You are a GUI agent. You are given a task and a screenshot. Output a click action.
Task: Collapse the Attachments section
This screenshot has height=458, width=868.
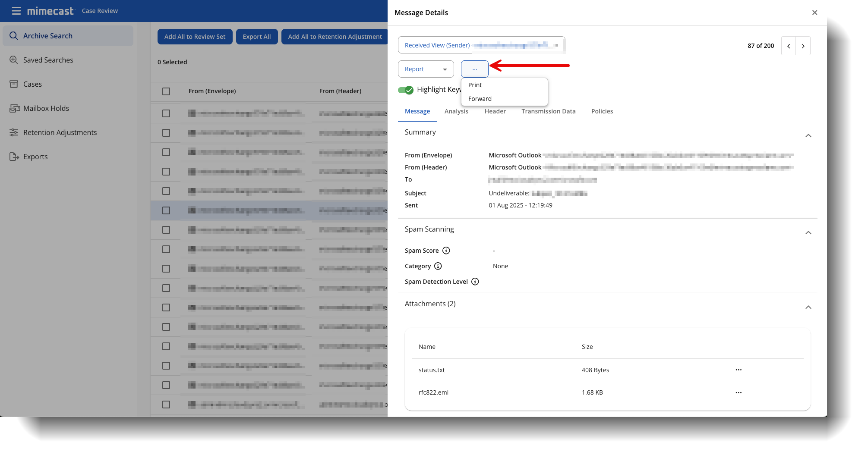pos(808,307)
